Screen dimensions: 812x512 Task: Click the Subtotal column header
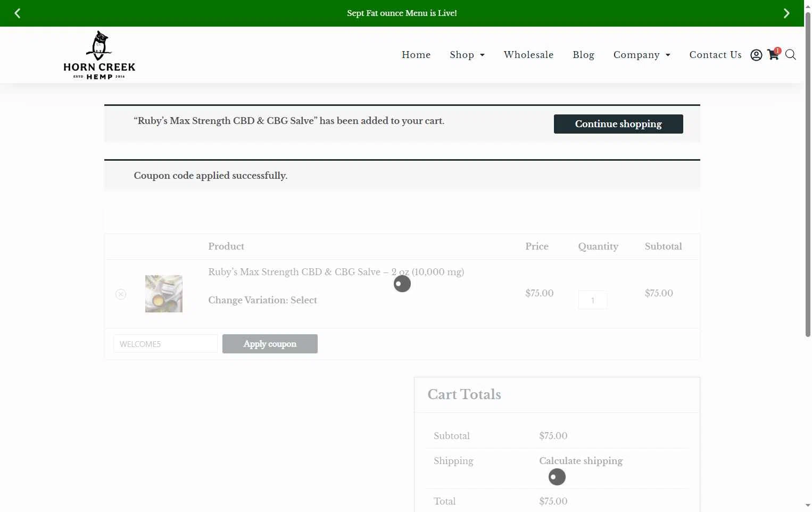pos(663,246)
